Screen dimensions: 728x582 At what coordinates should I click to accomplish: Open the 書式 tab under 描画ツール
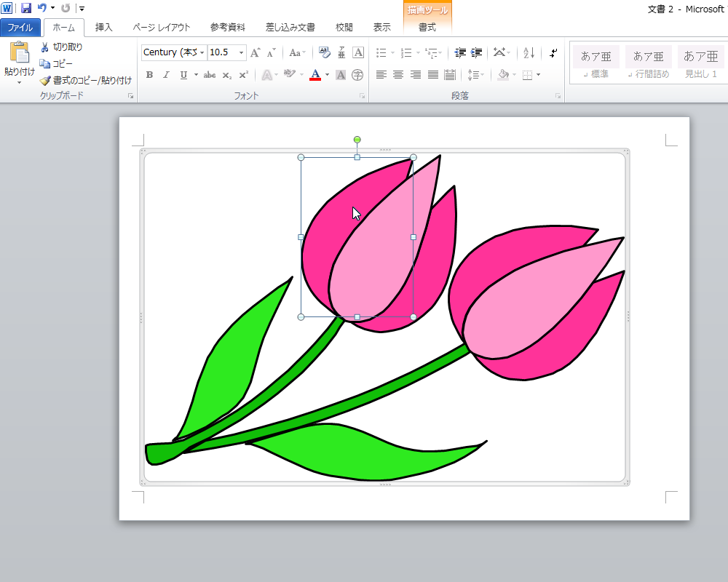[427, 28]
